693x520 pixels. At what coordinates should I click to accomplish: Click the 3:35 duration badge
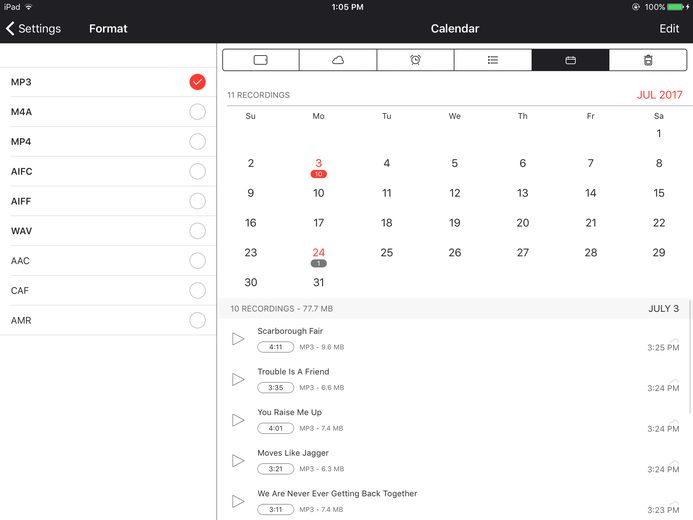pos(276,387)
